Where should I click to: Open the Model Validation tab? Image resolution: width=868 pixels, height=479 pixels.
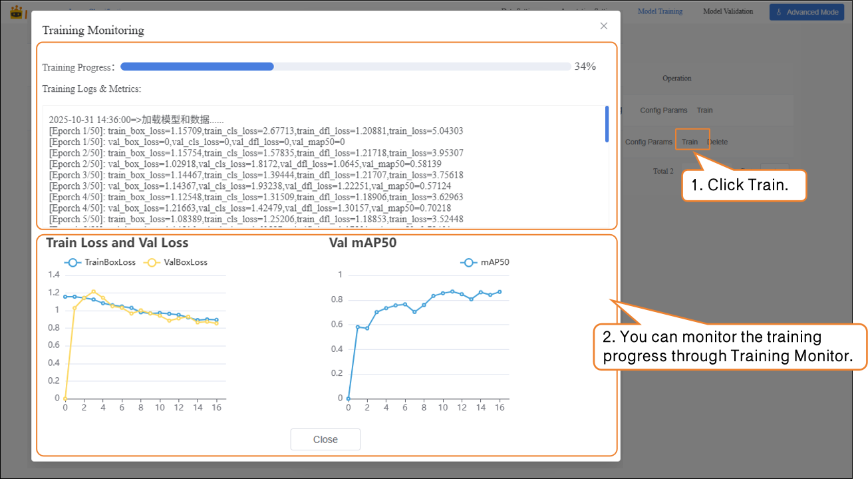[x=728, y=11]
